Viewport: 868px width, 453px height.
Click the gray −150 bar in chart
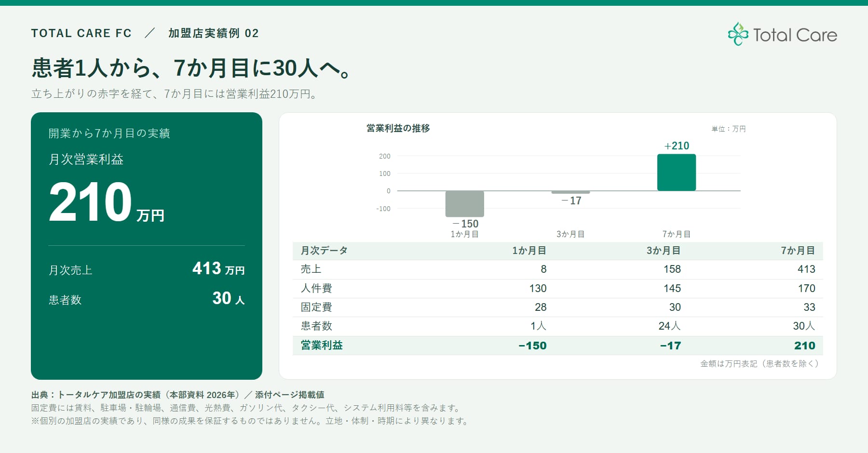pos(464,204)
